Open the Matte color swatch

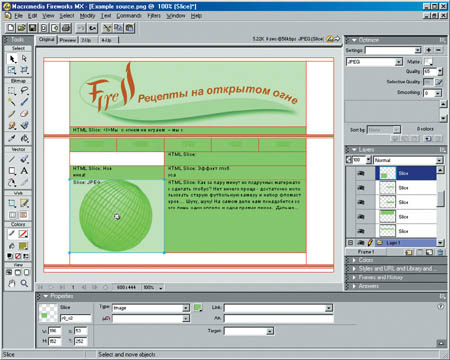point(428,62)
